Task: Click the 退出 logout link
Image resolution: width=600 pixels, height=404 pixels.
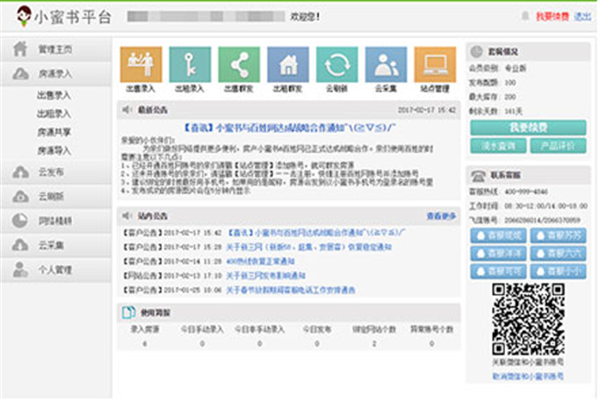Action: 582,17
